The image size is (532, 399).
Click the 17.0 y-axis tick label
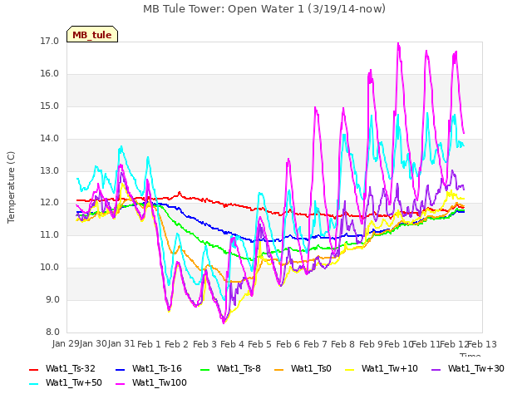(x=50, y=42)
